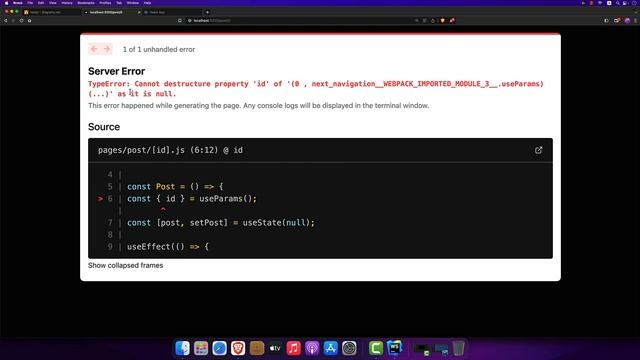Reload the page
Image resolution: width=640 pixels, height=360 pixels.
(21, 20)
